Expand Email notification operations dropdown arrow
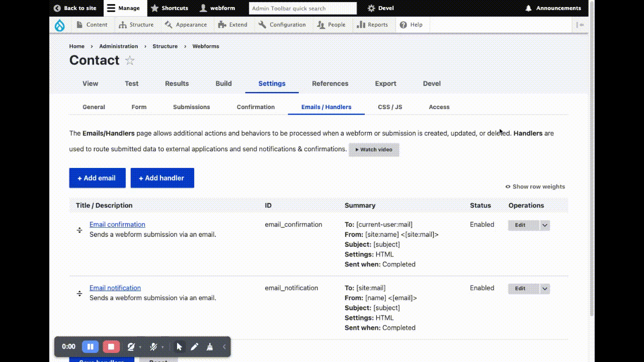The width and height of the screenshot is (644, 362). (x=544, y=289)
